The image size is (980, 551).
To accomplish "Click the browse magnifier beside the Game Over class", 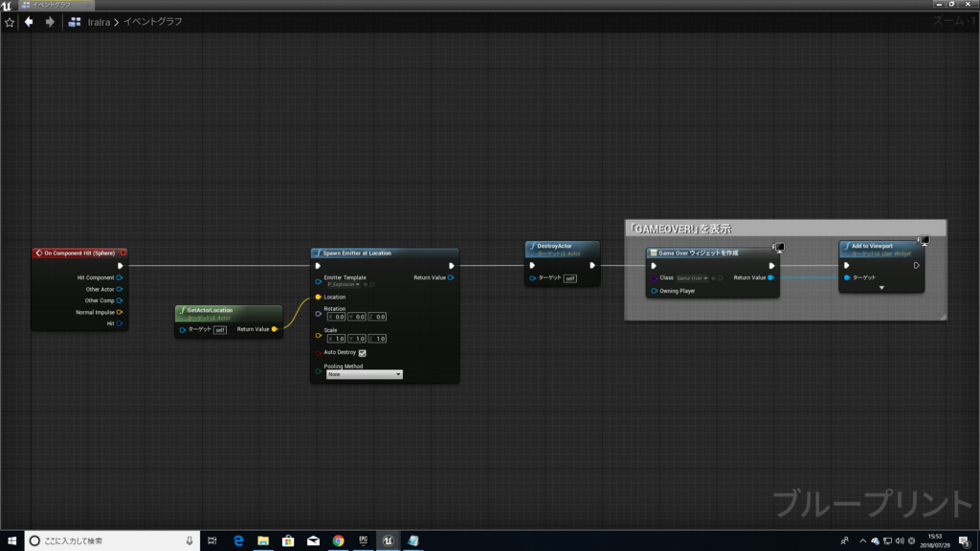I will click(x=720, y=278).
